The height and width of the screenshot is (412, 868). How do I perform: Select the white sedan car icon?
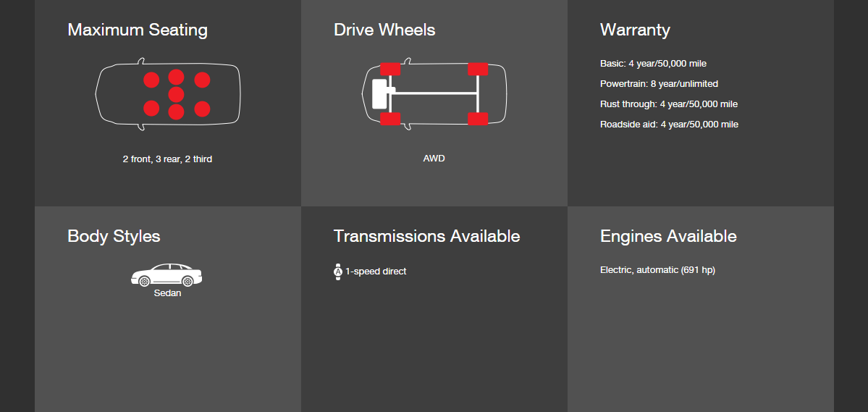tap(167, 275)
